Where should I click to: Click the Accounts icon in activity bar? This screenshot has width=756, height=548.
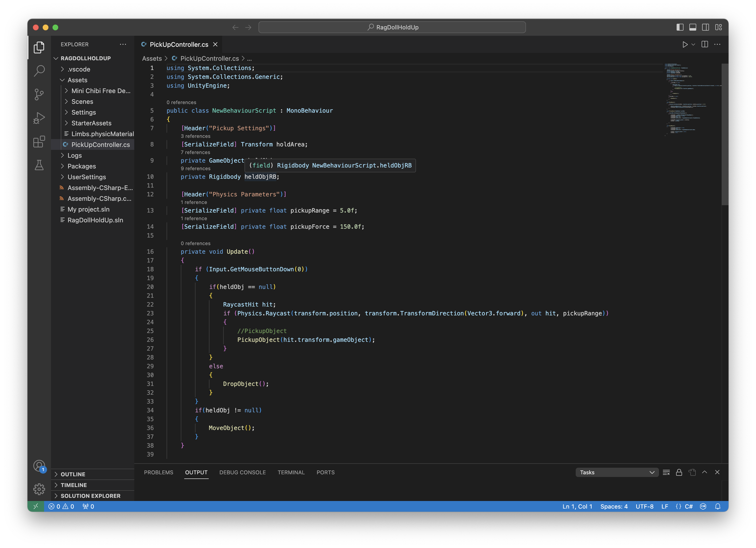[39, 465]
